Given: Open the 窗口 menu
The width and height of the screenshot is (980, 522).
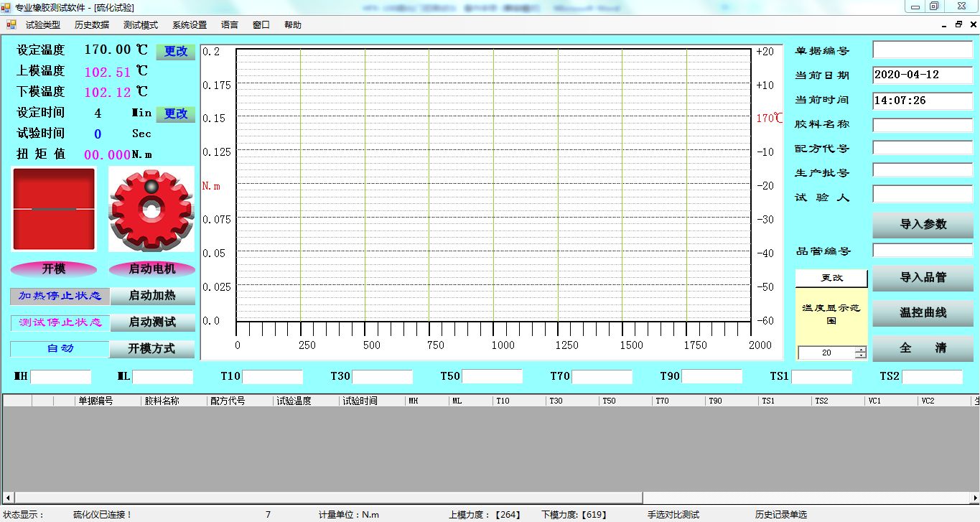Looking at the screenshot, I should (x=261, y=24).
